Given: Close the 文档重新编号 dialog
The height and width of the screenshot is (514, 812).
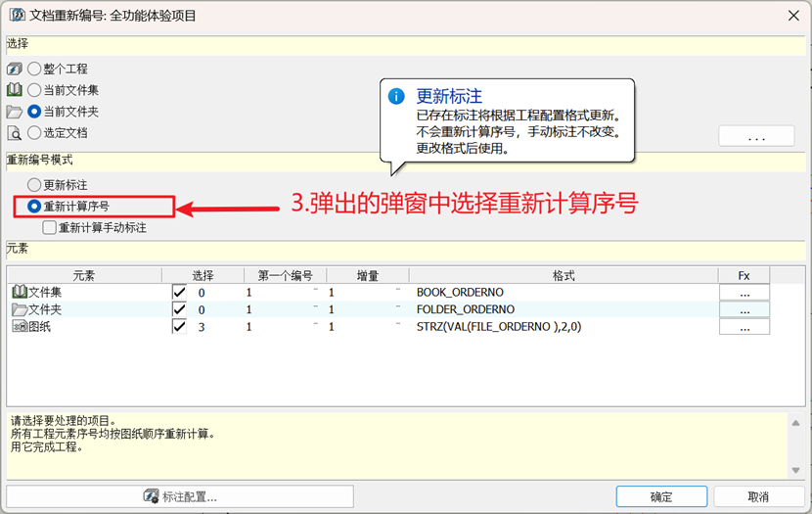Looking at the screenshot, I should 793,16.
